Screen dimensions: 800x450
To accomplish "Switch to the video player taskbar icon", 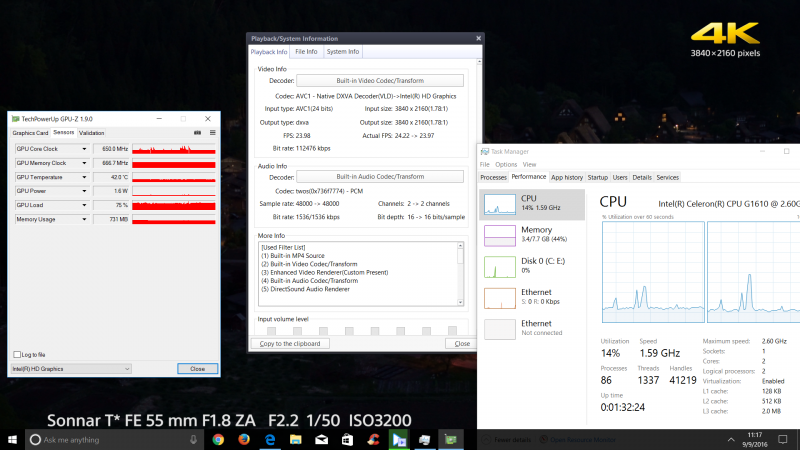I will pos(399,440).
